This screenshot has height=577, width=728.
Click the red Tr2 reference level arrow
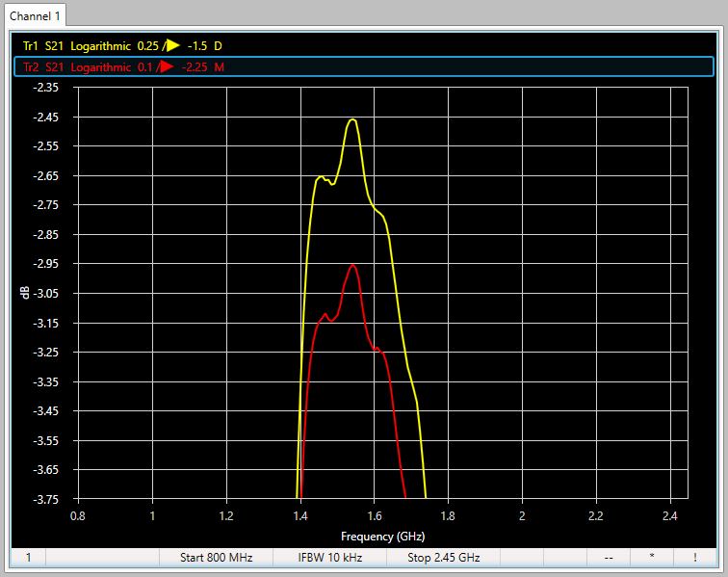(166, 66)
